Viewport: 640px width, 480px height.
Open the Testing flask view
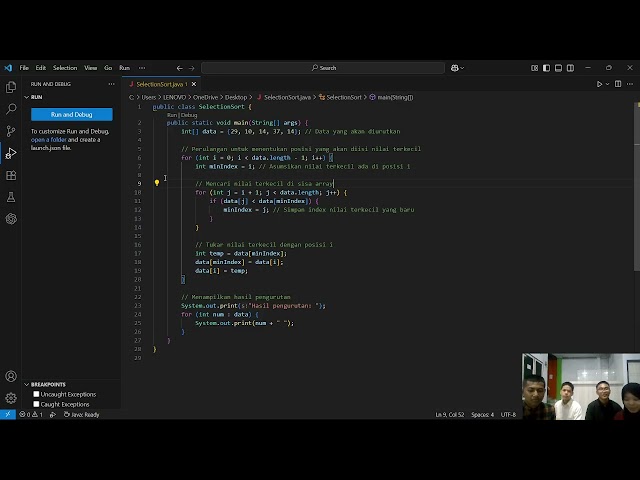[11, 197]
